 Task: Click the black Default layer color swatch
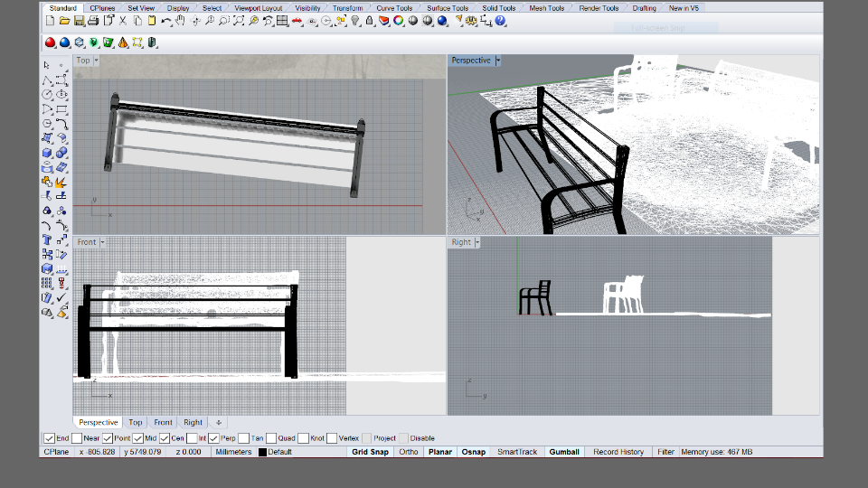click(x=262, y=452)
